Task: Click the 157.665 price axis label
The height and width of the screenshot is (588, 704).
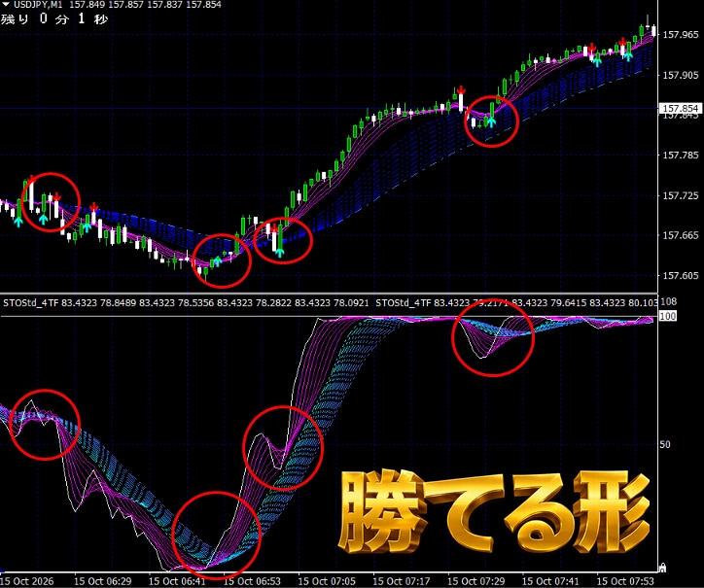Action: [681, 235]
